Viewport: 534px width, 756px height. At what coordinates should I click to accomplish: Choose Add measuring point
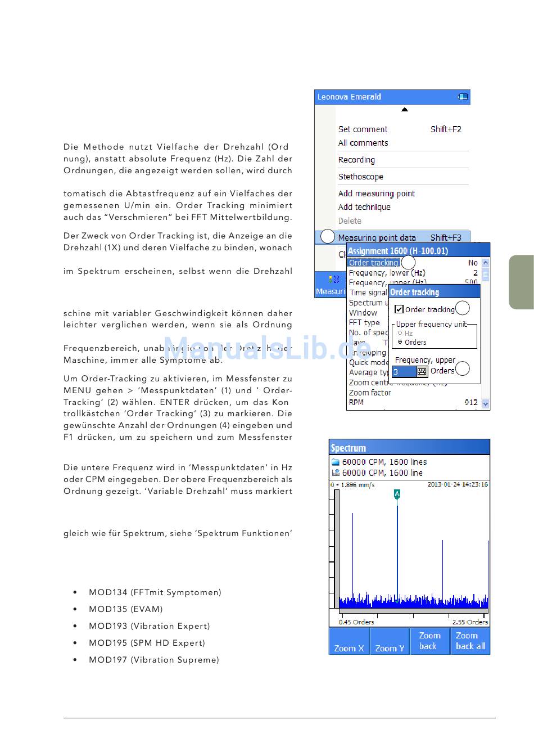[377, 193]
